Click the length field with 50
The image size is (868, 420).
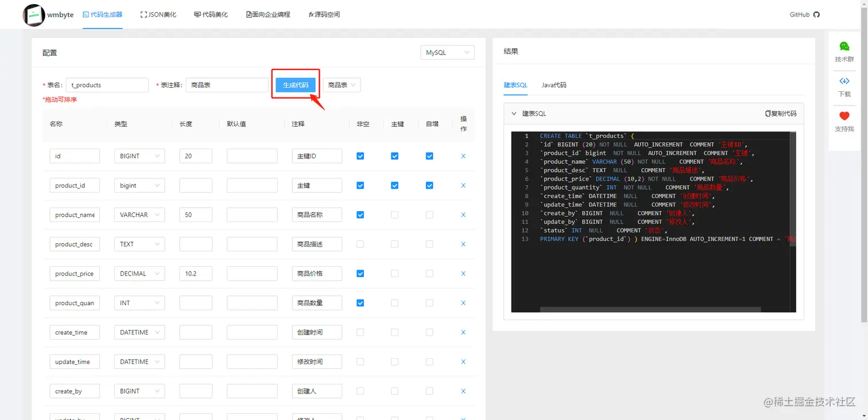click(196, 215)
